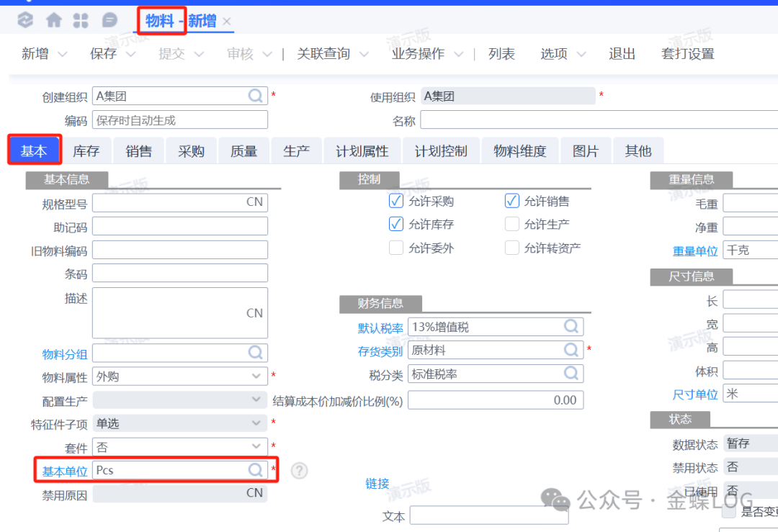
Task: Click the help question mark icon
Action: tap(300, 471)
